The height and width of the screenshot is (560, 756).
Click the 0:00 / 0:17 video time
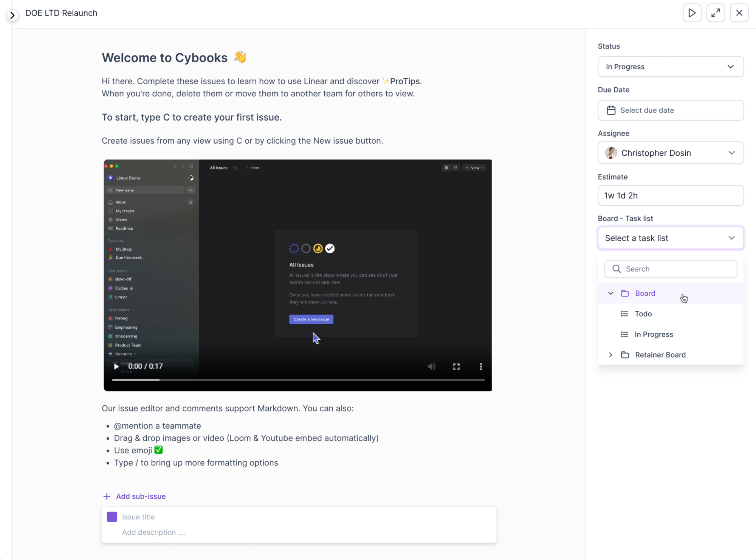point(145,366)
